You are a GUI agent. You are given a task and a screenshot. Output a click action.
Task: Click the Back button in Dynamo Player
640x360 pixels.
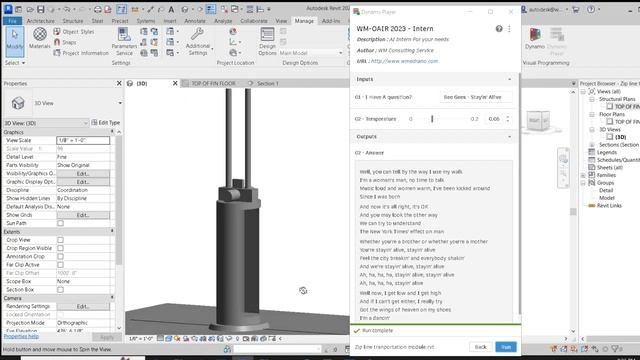[x=480, y=347]
